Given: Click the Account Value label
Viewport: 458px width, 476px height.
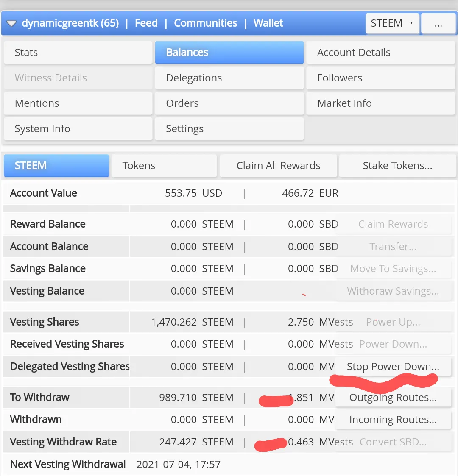Looking at the screenshot, I should [x=43, y=193].
